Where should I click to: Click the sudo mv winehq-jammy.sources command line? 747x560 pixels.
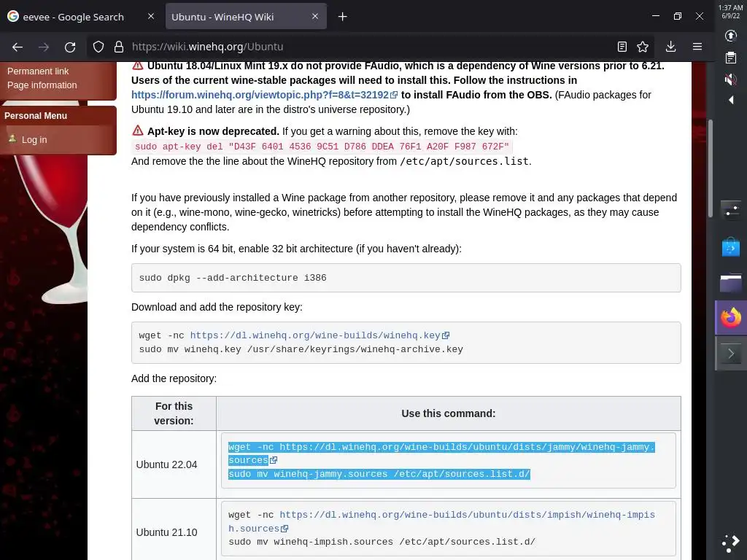click(379, 474)
